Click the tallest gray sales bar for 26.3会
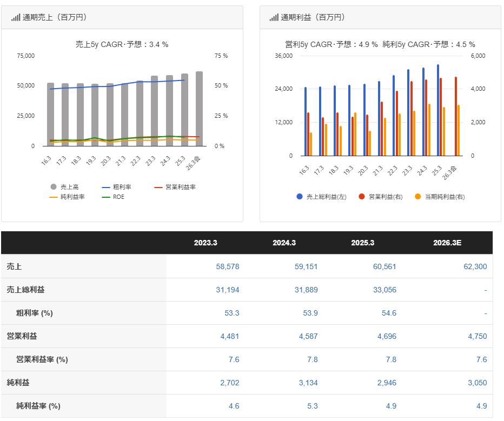The image size is (504, 421). tap(200, 109)
